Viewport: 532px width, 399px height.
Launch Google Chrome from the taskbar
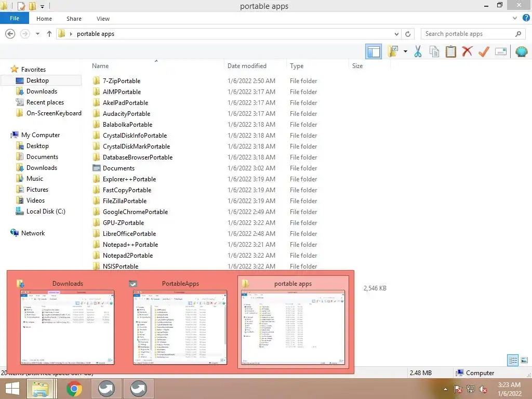pyautogui.click(x=74, y=389)
